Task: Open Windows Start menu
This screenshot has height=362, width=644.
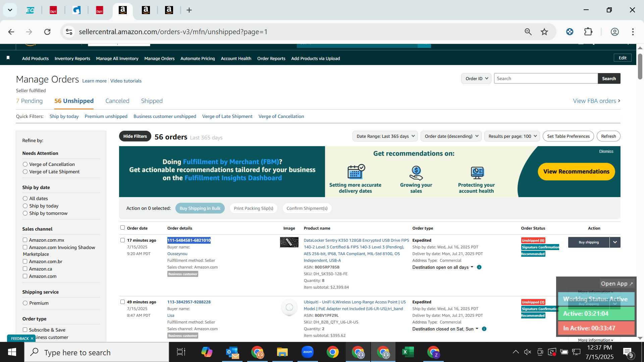Action: (x=12, y=352)
